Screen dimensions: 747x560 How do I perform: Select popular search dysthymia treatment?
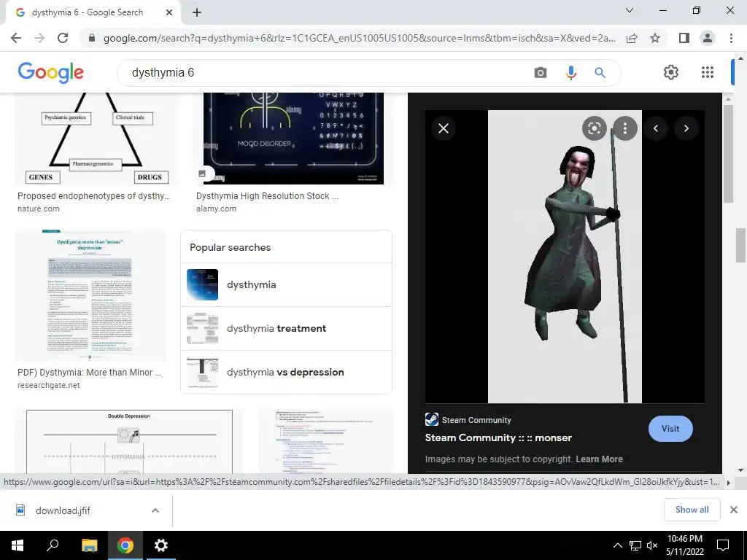pyautogui.click(x=286, y=329)
